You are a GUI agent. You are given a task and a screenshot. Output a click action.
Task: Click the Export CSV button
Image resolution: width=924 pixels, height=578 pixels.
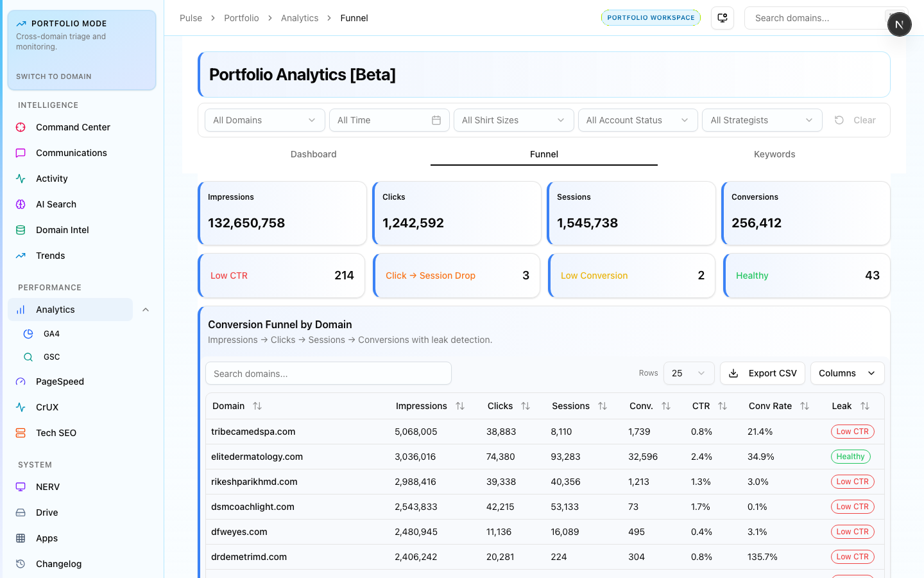point(762,373)
